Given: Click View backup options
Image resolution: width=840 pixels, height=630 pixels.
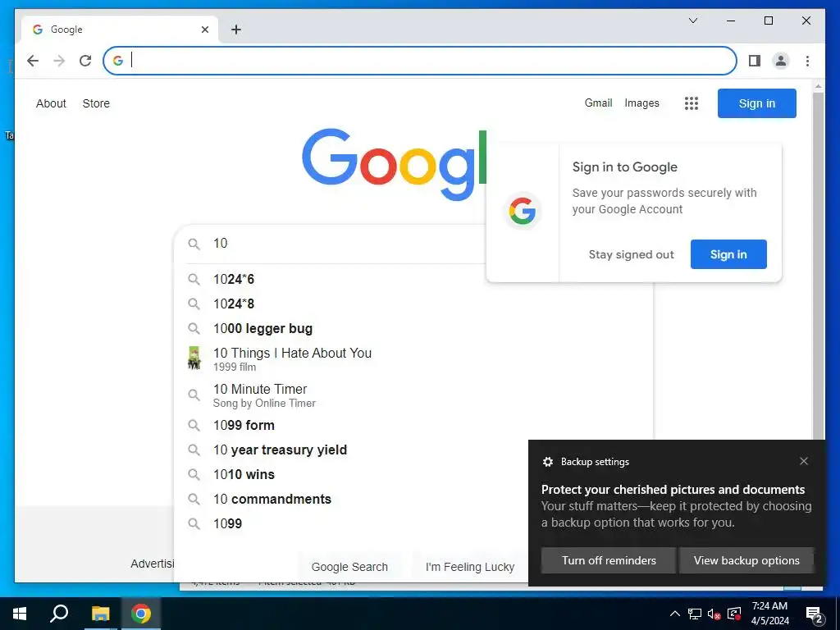Looking at the screenshot, I should (x=746, y=560).
